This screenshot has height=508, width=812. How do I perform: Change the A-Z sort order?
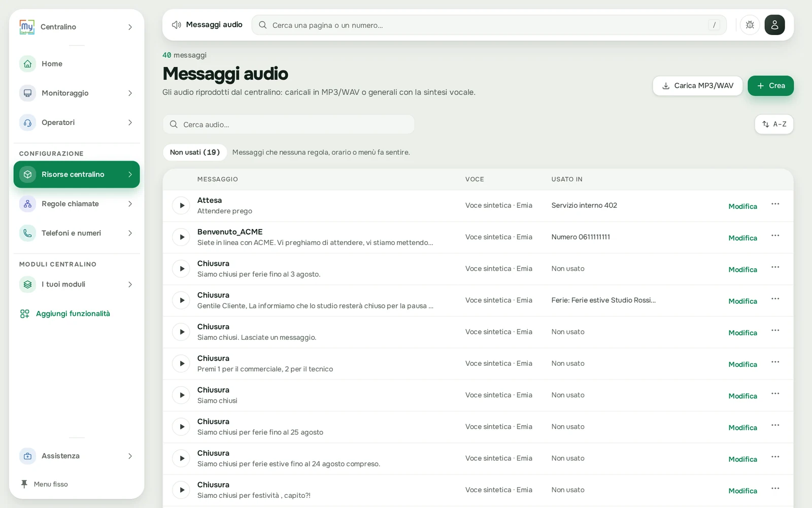pyautogui.click(x=774, y=124)
